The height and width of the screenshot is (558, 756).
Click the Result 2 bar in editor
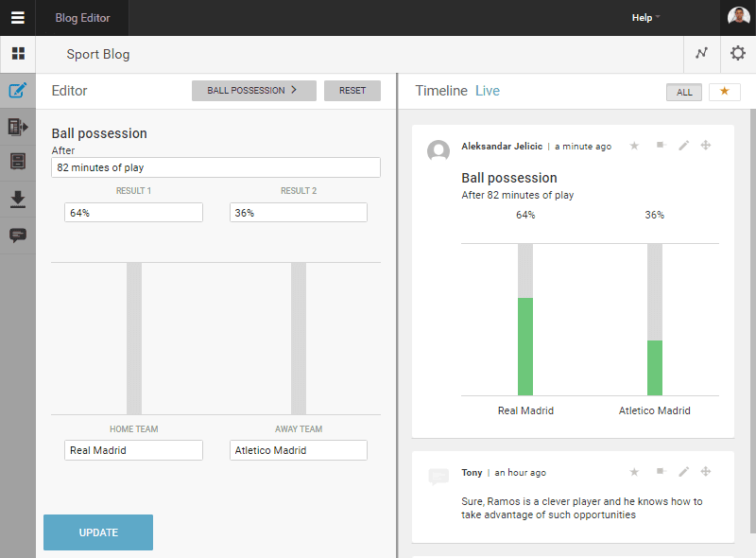299,339
